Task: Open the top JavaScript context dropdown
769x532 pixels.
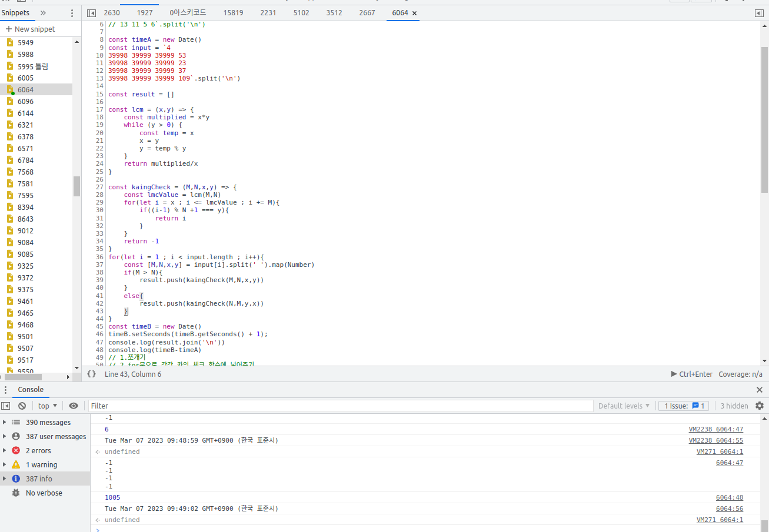Action: (48, 406)
